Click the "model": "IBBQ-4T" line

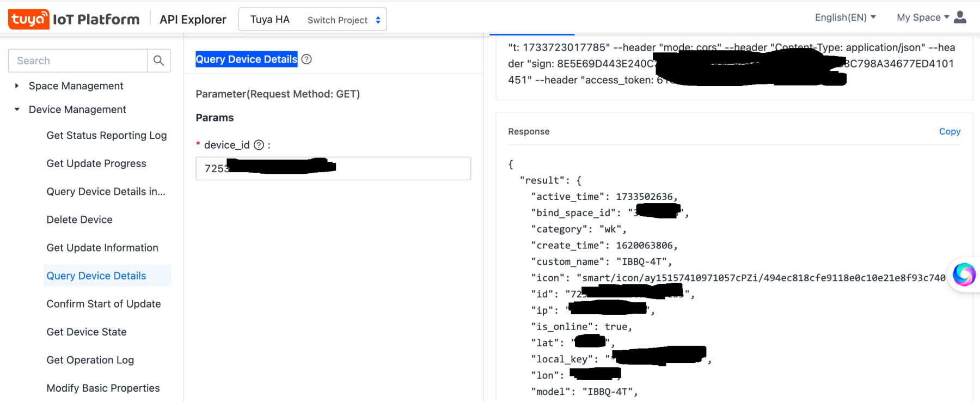point(584,392)
